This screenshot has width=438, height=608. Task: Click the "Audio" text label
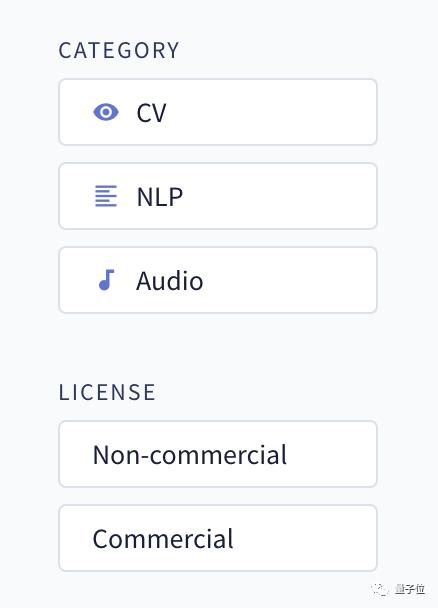click(169, 281)
